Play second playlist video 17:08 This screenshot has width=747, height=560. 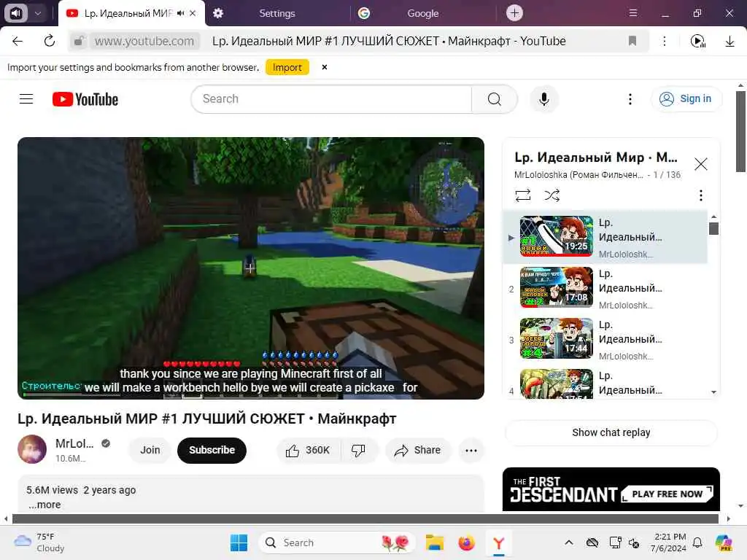[x=557, y=287]
